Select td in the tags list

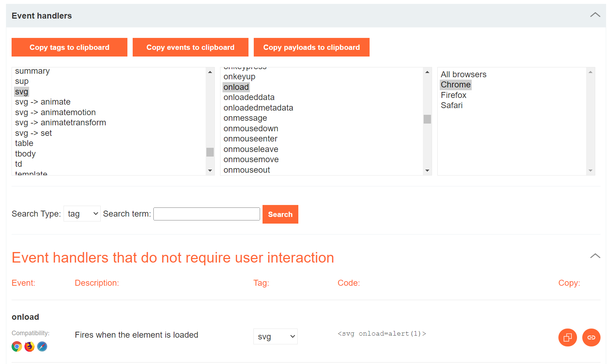19,164
